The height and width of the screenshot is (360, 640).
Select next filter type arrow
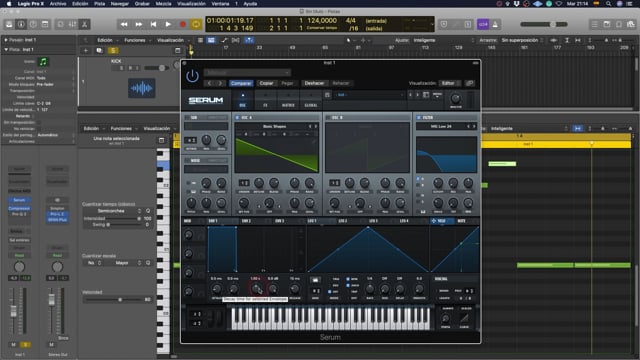(474, 127)
